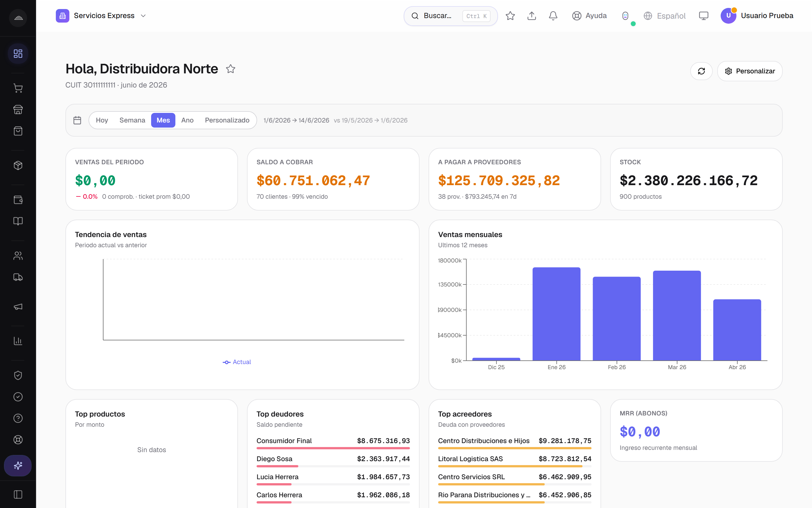The width and height of the screenshot is (812, 508).
Task: Expand the Servicios Express company switcher
Action: point(101,16)
